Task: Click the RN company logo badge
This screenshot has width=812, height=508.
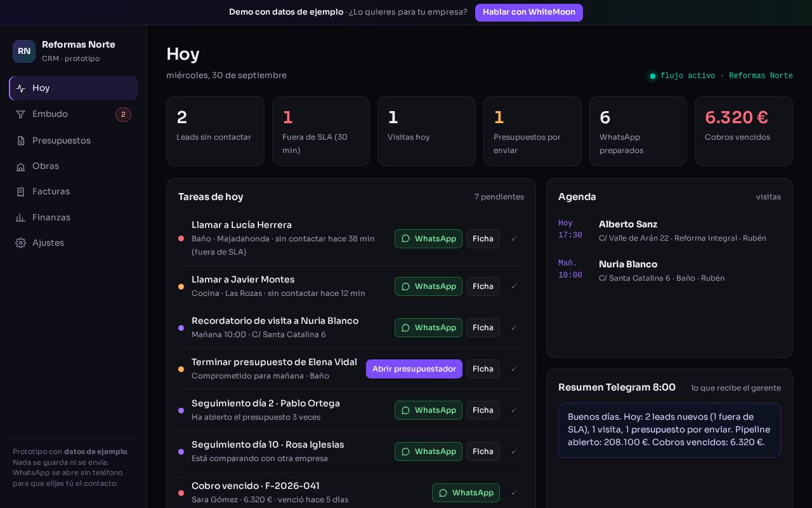Action: 24,51
